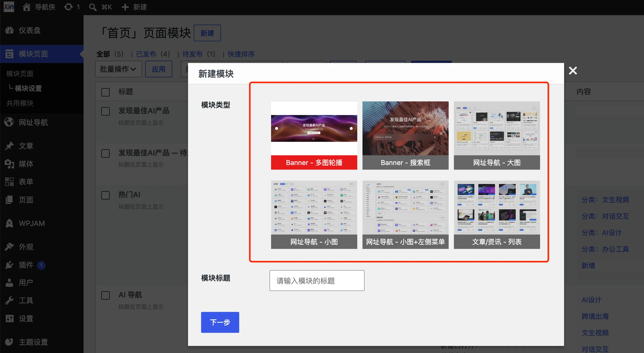Viewport: 644px width, 353px height.
Task: Click the 主题设置 theme icon
Action: pyautogui.click(x=9, y=342)
